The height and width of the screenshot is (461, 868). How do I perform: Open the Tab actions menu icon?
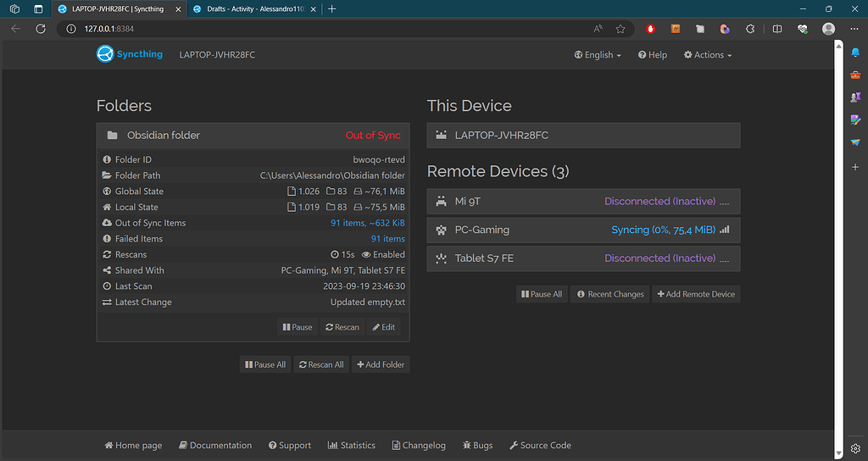tap(38, 8)
